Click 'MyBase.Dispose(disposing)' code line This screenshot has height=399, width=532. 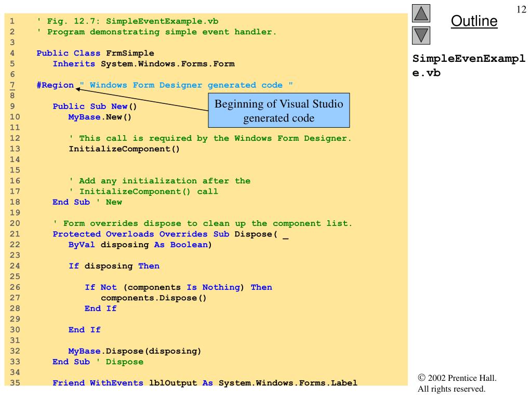(x=135, y=351)
